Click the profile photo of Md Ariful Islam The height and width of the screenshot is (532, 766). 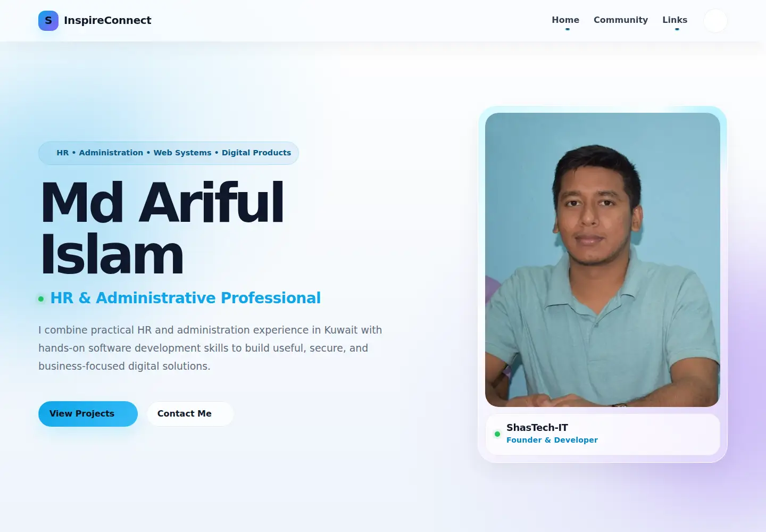pyautogui.click(x=603, y=260)
